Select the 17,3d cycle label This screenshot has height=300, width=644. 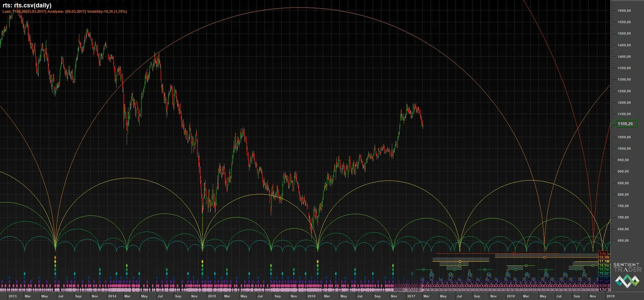coord(604,282)
